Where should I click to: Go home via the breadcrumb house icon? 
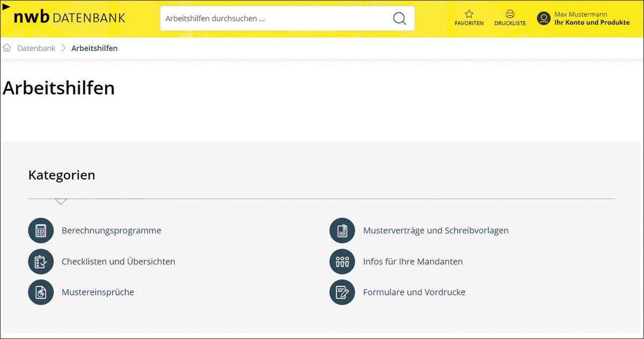pyautogui.click(x=7, y=48)
